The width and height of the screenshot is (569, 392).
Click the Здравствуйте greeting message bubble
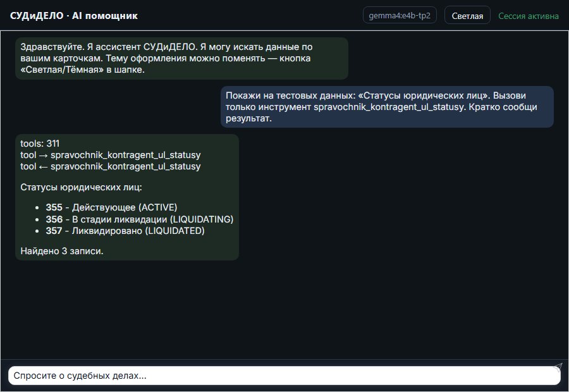click(182, 58)
